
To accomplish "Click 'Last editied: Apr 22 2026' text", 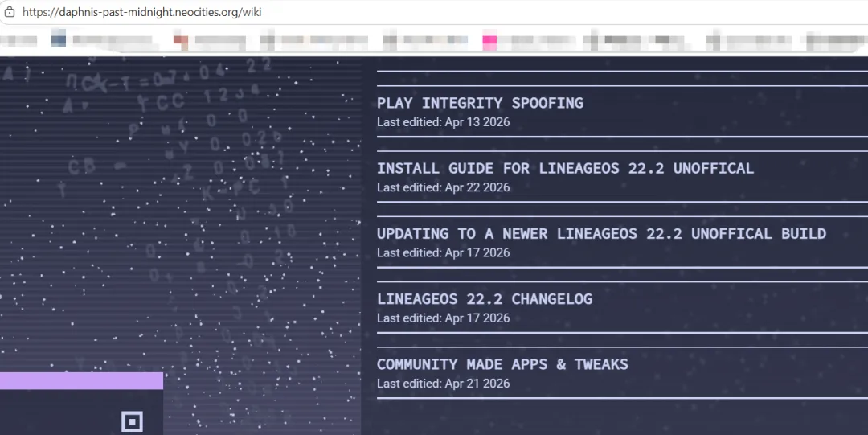I will (444, 187).
